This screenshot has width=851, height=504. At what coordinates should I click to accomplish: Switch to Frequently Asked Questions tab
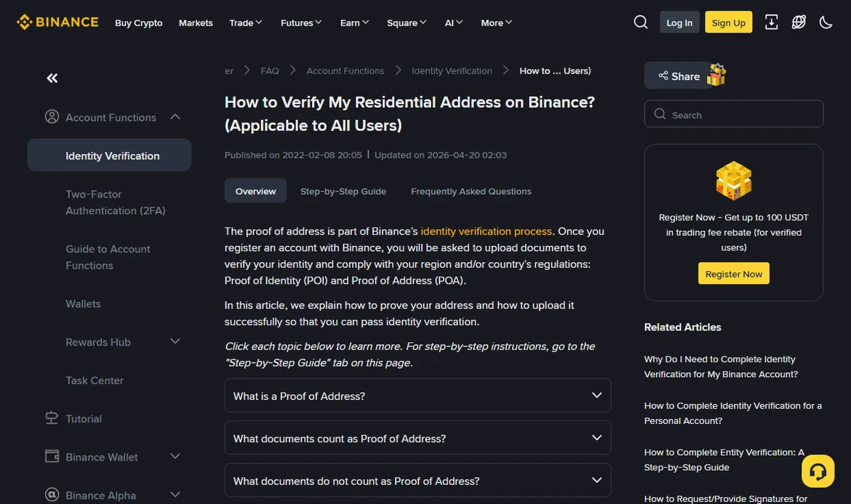coord(471,191)
